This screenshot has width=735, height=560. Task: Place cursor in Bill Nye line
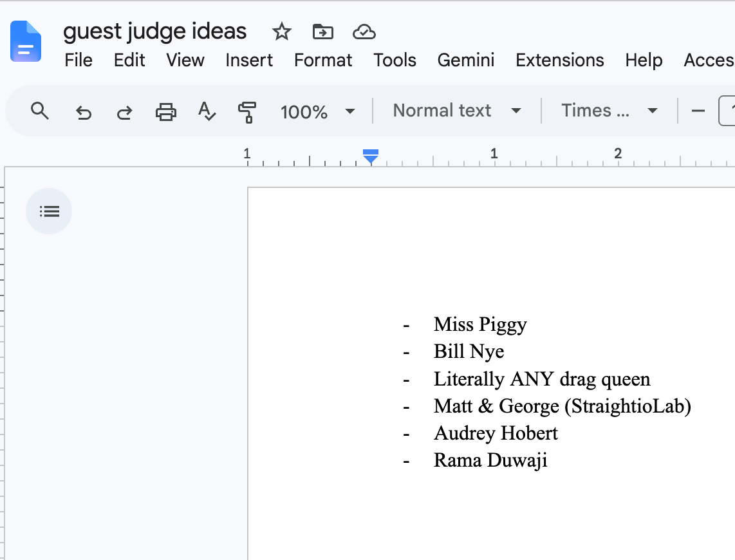pos(469,351)
